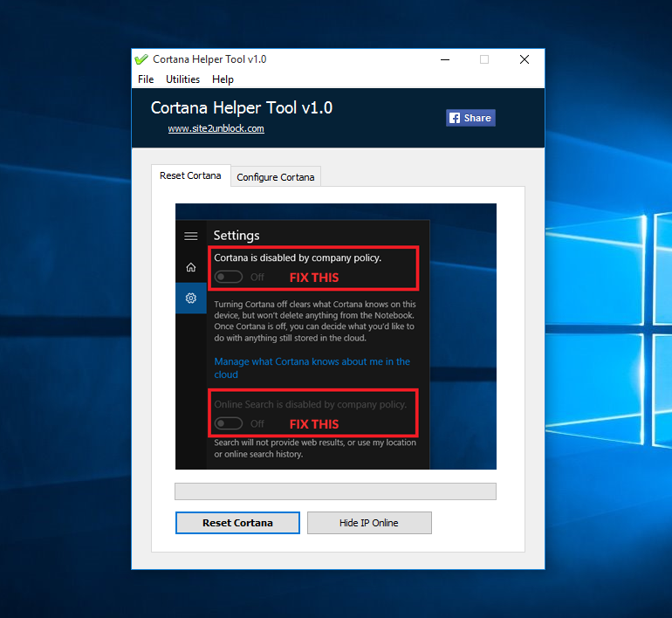
Task: Click the Reset Cortana button
Action: pyautogui.click(x=237, y=523)
